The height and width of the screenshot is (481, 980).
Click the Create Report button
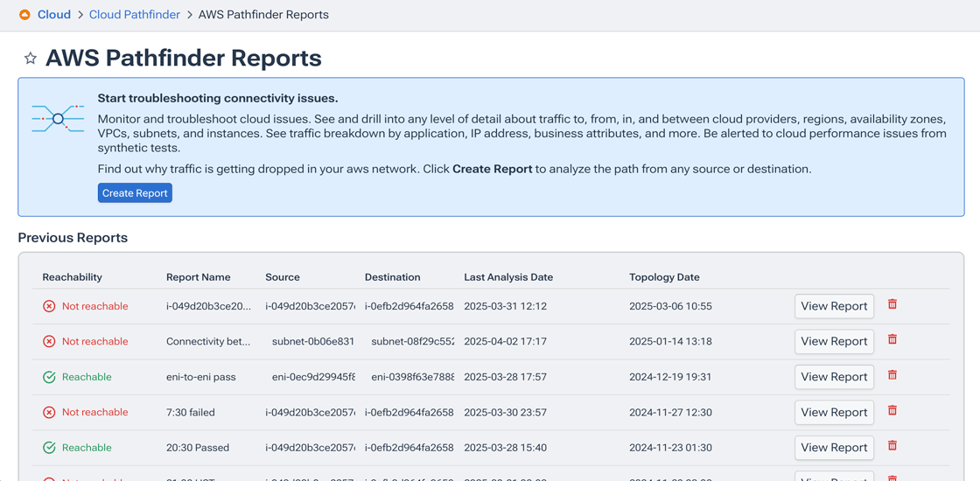[135, 193]
